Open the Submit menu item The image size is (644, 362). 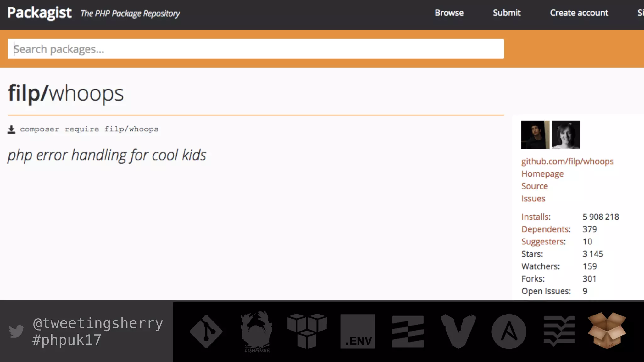point(507,13)
